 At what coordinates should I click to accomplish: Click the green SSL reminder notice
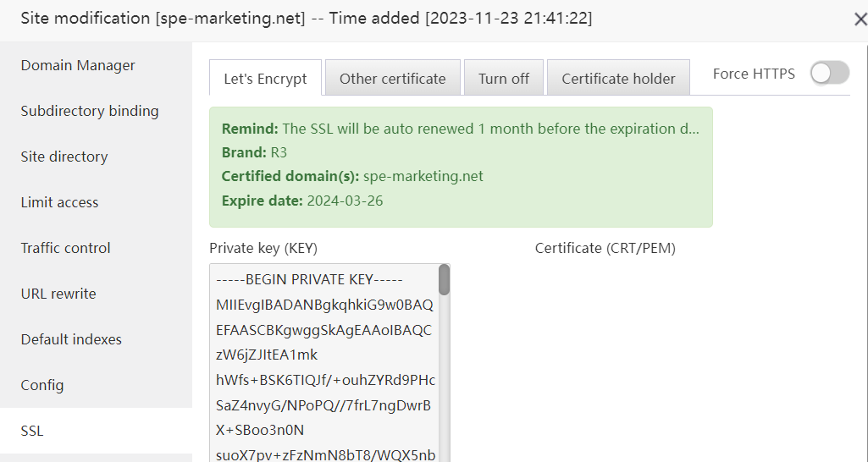coord(461,167)
